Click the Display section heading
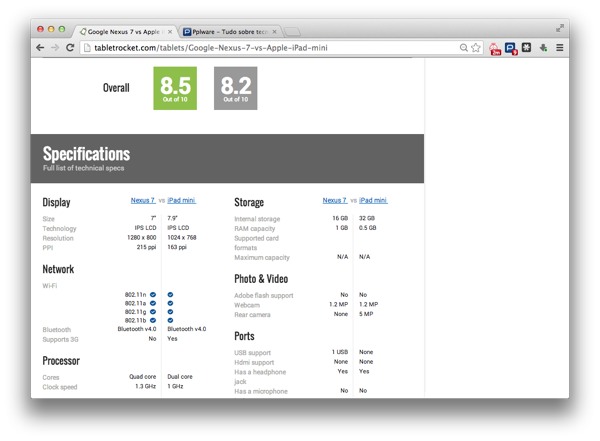This screenshot has height=441, width=600. pos(56,203)
